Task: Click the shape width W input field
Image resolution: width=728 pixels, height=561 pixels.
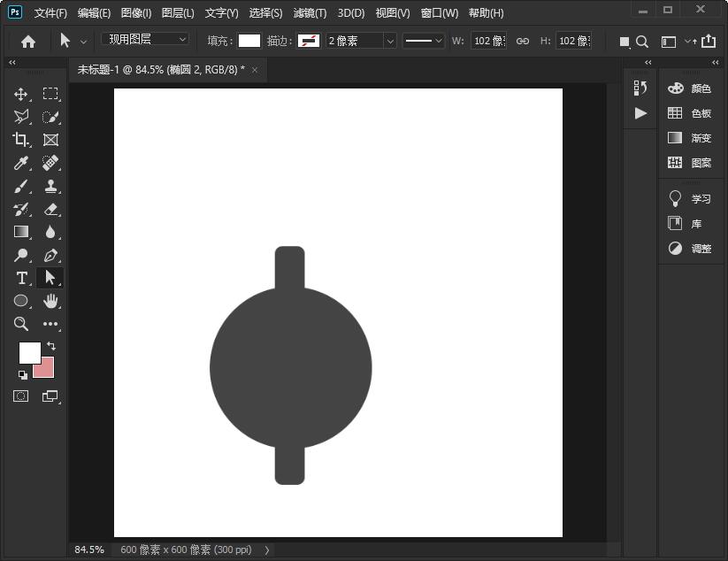Action: point(487,41)
